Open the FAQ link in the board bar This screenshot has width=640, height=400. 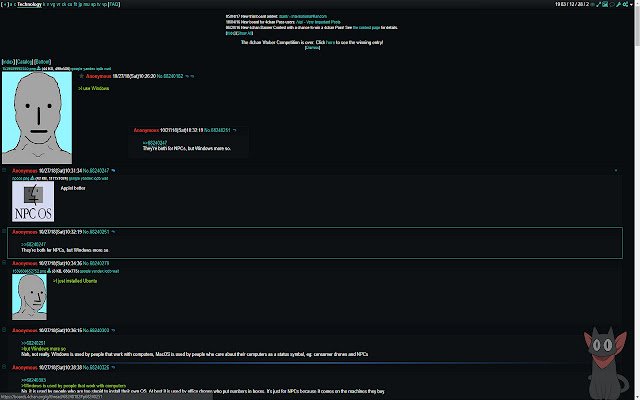[114, 4]
